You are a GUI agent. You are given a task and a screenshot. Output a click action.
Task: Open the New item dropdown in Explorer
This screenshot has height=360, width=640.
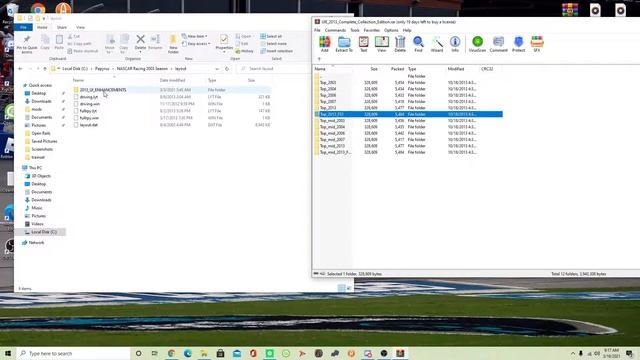[x=195, y=36]
